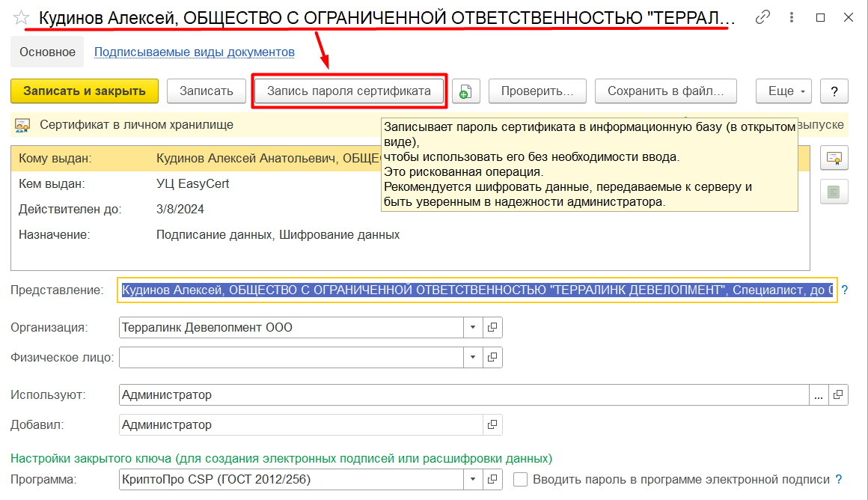Add the window to favorites with the star icon
Viewport: 868px width, 500px height.
coord(21,18)
